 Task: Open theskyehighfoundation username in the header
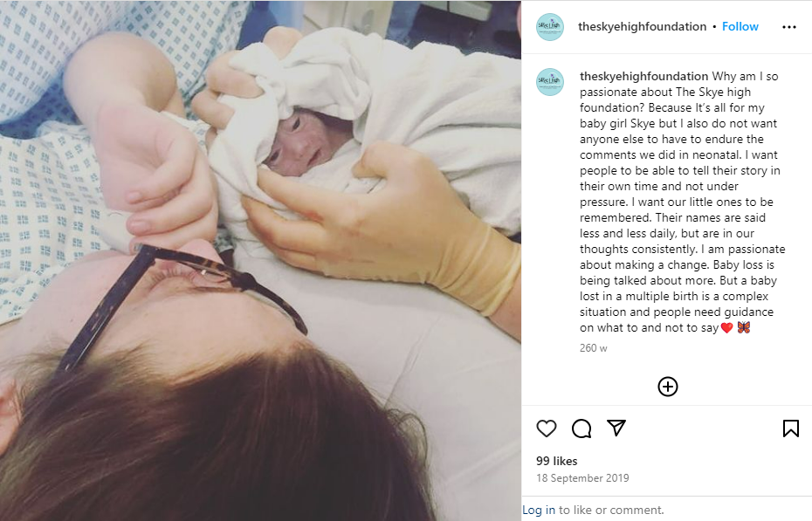[x=642, y=26]
